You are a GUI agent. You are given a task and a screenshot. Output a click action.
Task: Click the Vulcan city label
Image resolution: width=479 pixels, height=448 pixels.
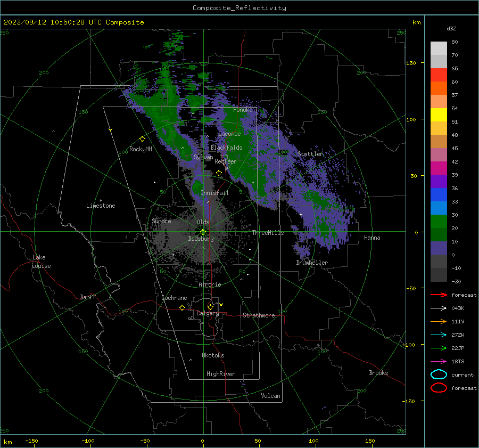coord(270,396)
